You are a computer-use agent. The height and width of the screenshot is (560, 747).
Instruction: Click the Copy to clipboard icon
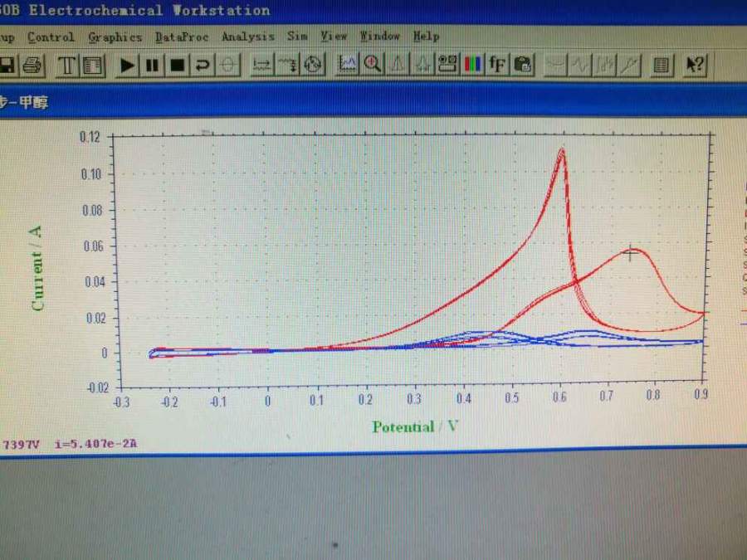coord(523,64)
